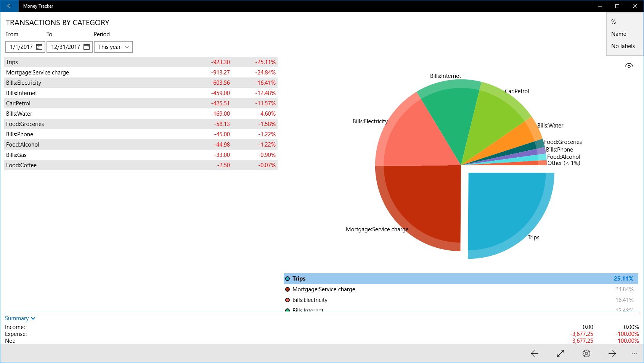Click the Expense total -3,677.25
The width and height of the screenshot is (644, 363).
(581, 334)
